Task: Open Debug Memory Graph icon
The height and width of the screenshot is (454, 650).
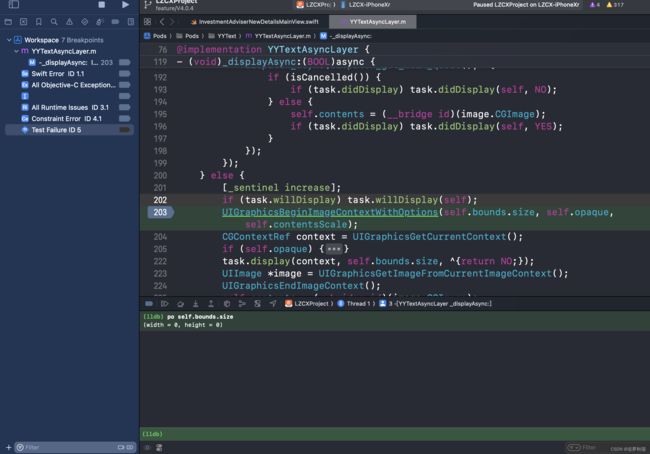Action: pyautogui.click(x=242, y=304)
